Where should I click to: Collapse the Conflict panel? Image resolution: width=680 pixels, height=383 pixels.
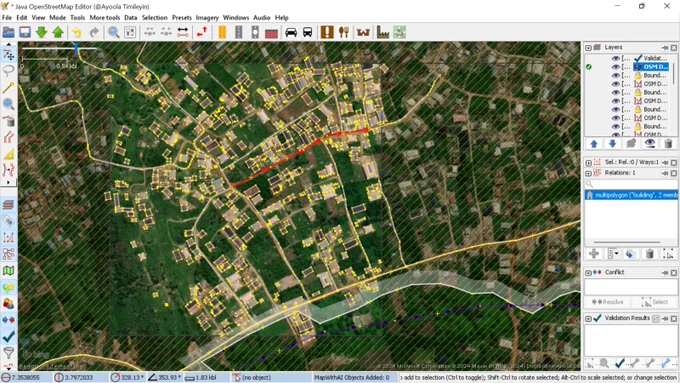588,273
